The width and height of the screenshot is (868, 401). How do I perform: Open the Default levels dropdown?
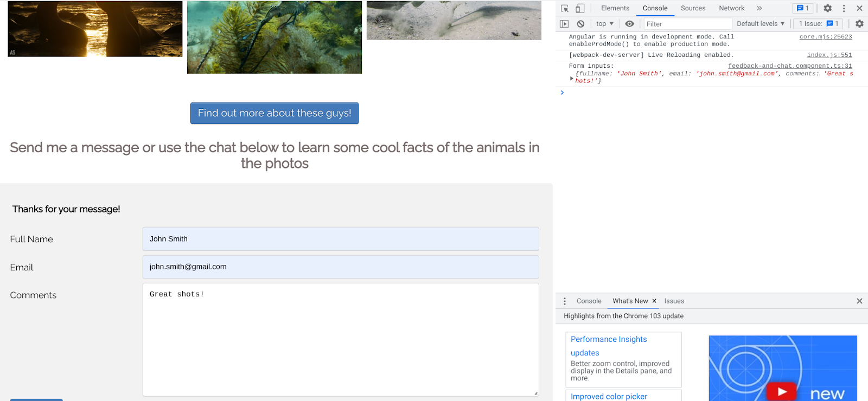click(761, 24)
